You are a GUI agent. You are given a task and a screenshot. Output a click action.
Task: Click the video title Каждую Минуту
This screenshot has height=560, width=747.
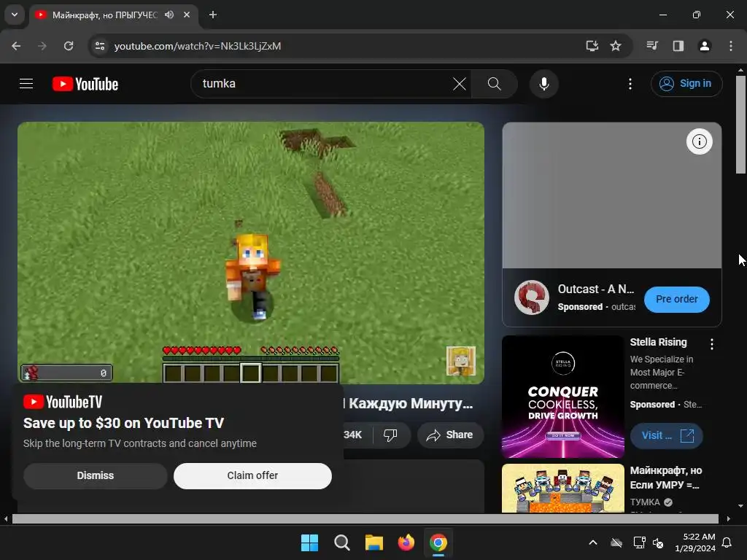(x=411, y=403)
